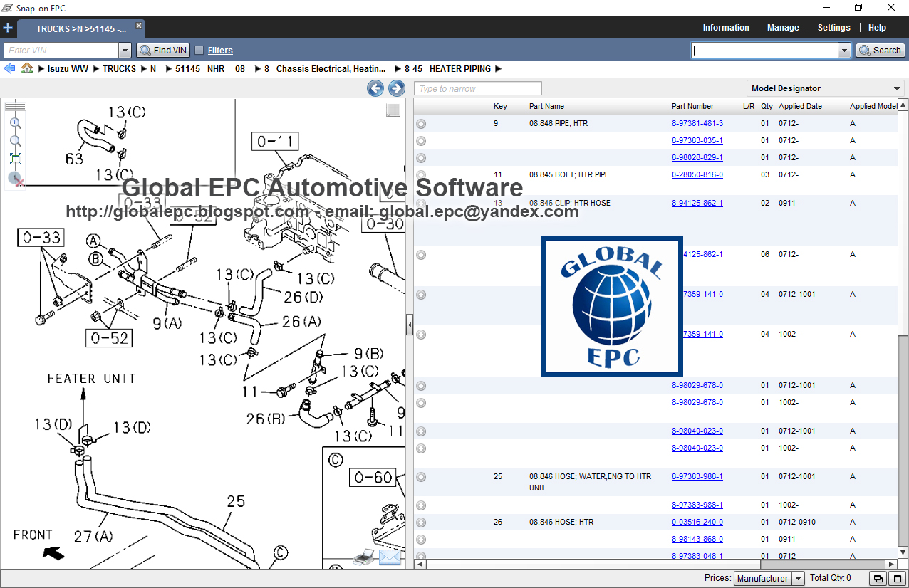Click the single-window icon in the status bar
This screenshot has height=588, width=909.
pos(898,578)
